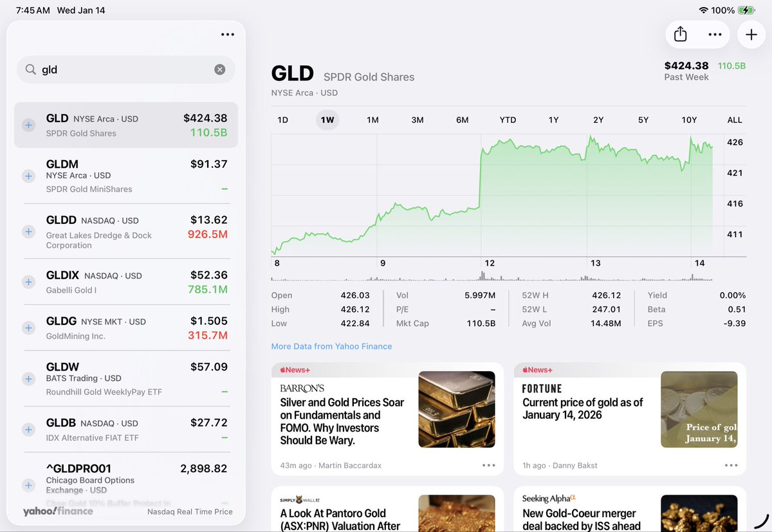
Task: Show ALL time chart range
Action: coord(735,120)
